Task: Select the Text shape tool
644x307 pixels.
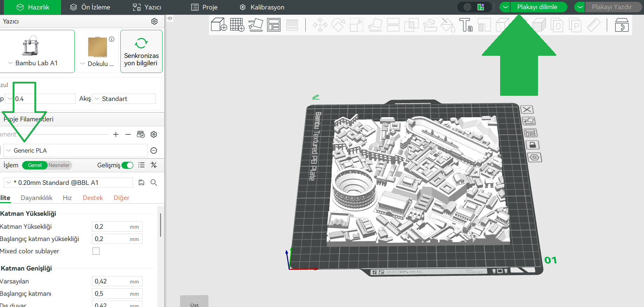Action: coord(466,25)
